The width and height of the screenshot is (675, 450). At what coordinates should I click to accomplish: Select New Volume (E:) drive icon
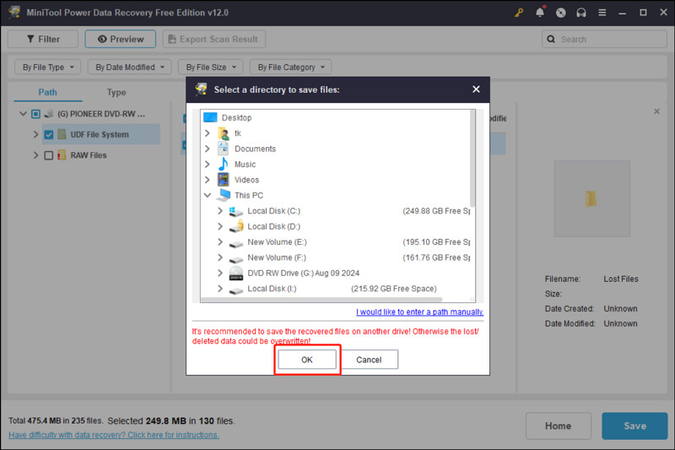236,244
